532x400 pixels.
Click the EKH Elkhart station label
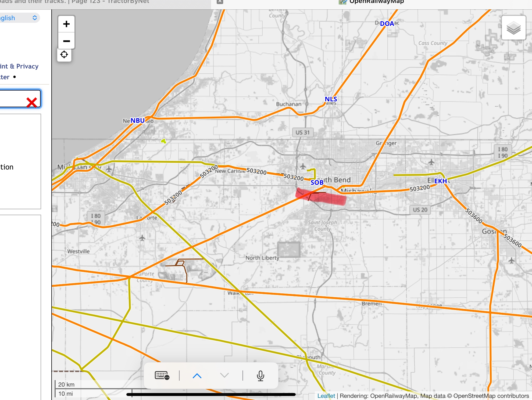coord(441,181)
